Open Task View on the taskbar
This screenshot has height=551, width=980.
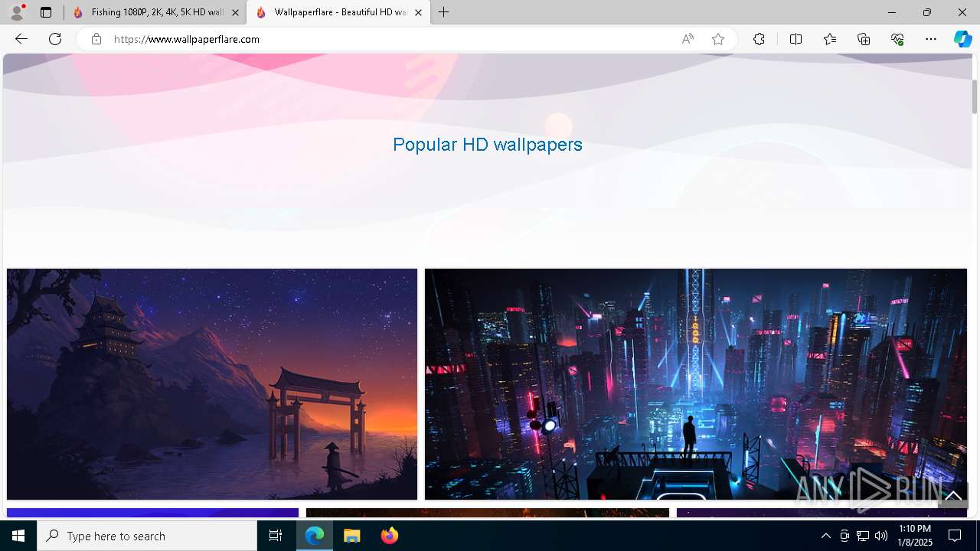pos(276,536)
